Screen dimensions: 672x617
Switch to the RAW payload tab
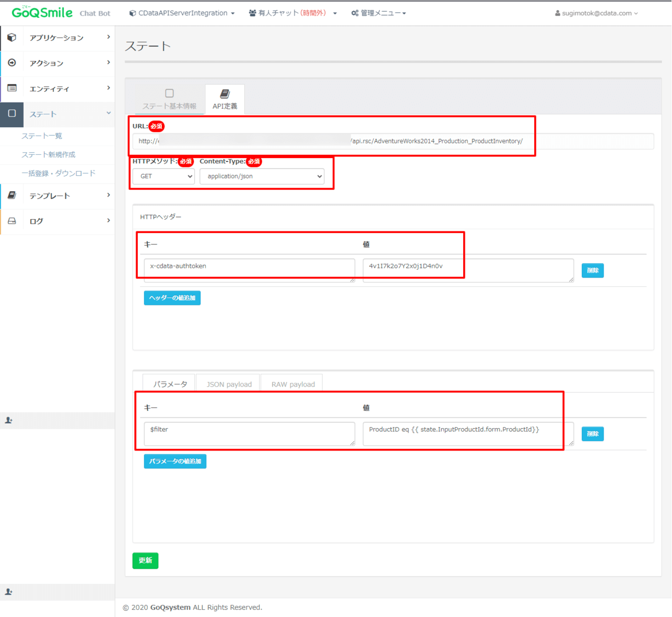292,384
